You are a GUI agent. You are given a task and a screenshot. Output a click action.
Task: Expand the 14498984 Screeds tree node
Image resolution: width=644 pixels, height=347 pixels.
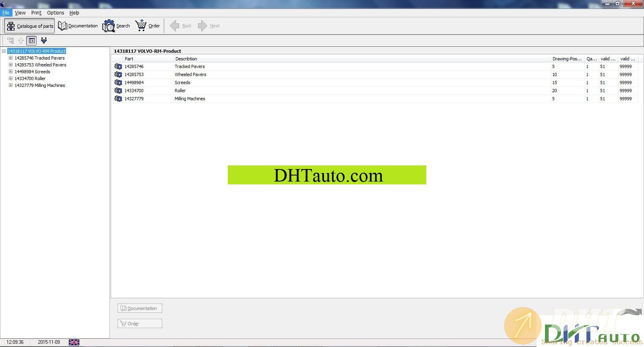pos(11,72)
